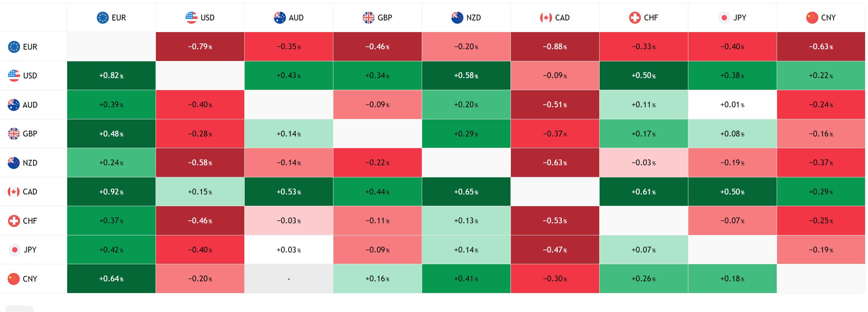Open the −0.88% EUR to CAD cell
Screen dimensions: 868x312
[555, 47]
